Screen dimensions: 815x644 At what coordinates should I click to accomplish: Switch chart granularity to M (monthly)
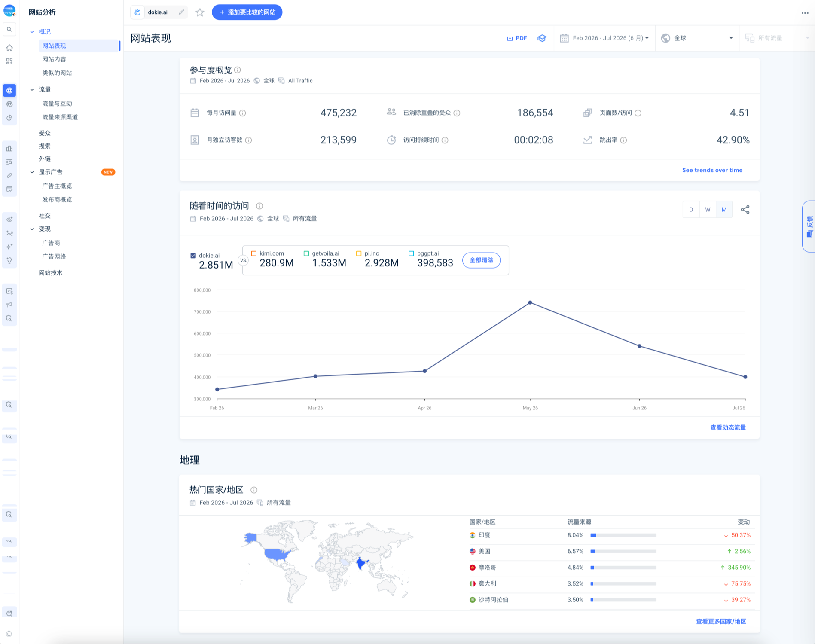click(724, 210)
